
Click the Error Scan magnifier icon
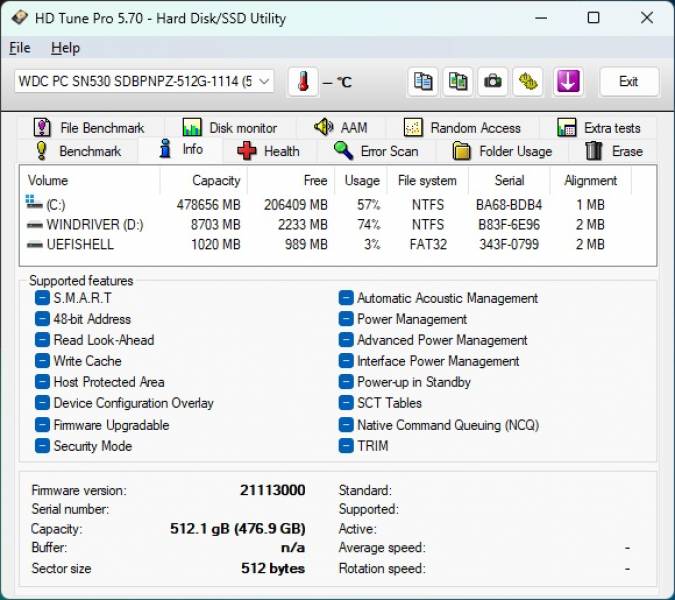click(x=344, y=151)
